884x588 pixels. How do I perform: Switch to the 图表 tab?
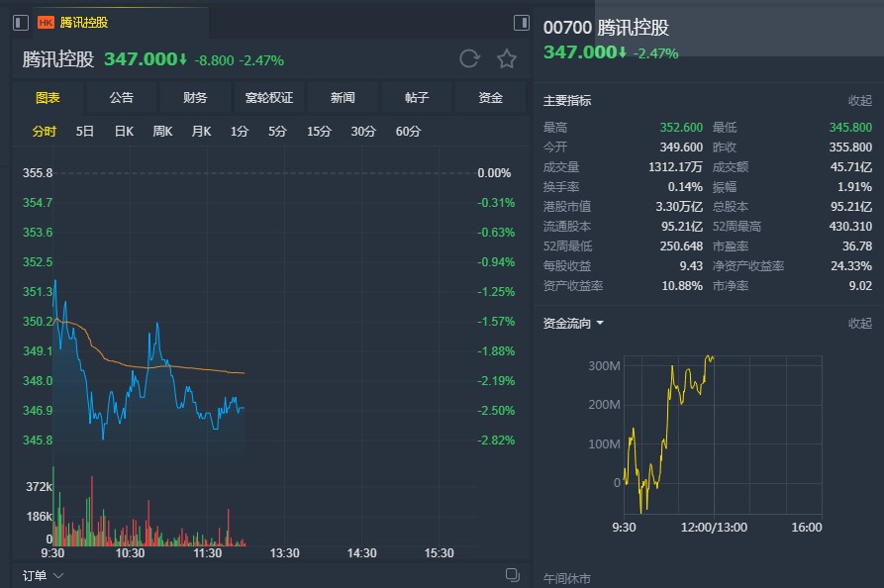point(48,98)
